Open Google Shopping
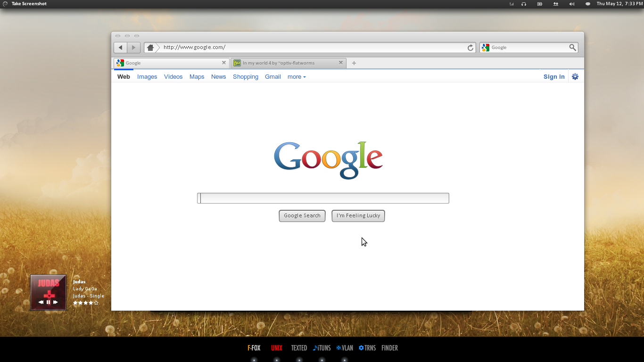 (x=246, y=77)
